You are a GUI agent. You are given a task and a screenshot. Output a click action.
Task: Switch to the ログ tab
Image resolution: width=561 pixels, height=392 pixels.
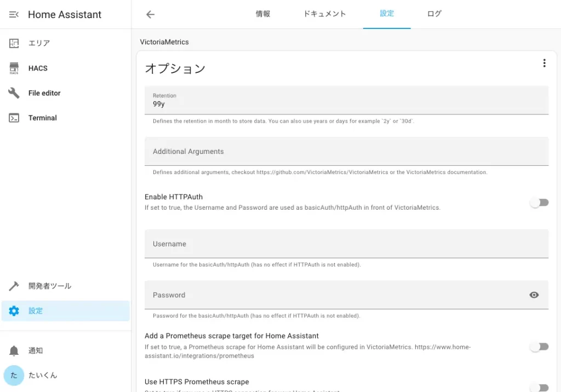pyautogui.click(x=434, y=14)
